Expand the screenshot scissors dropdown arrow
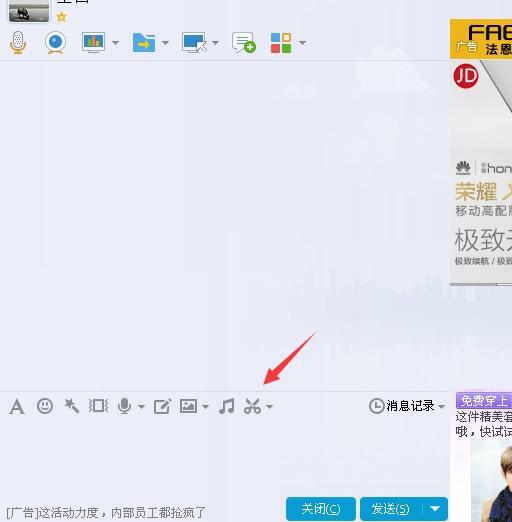 click(270, 407)
